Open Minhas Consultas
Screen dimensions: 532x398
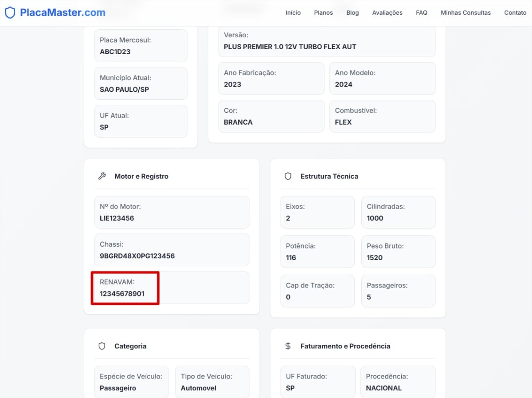point(466,12)
